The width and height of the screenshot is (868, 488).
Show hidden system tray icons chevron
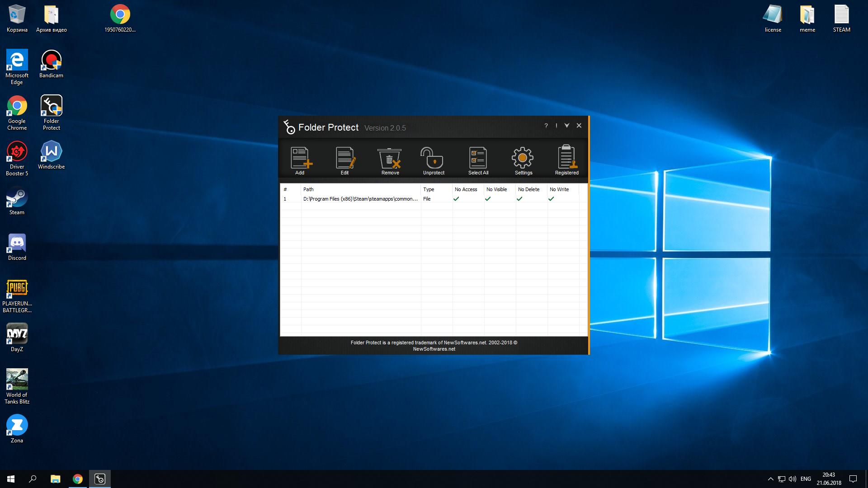coord(770,479)
